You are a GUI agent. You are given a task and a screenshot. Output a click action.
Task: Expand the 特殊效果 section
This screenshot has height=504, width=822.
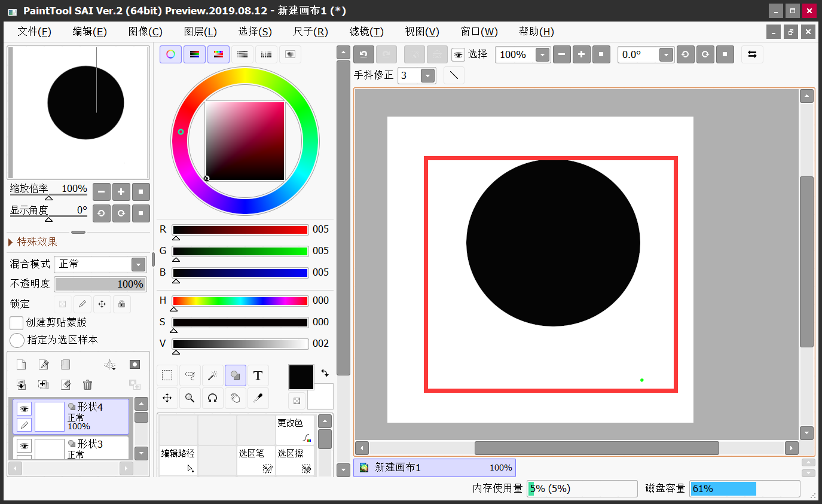point(33,242)
